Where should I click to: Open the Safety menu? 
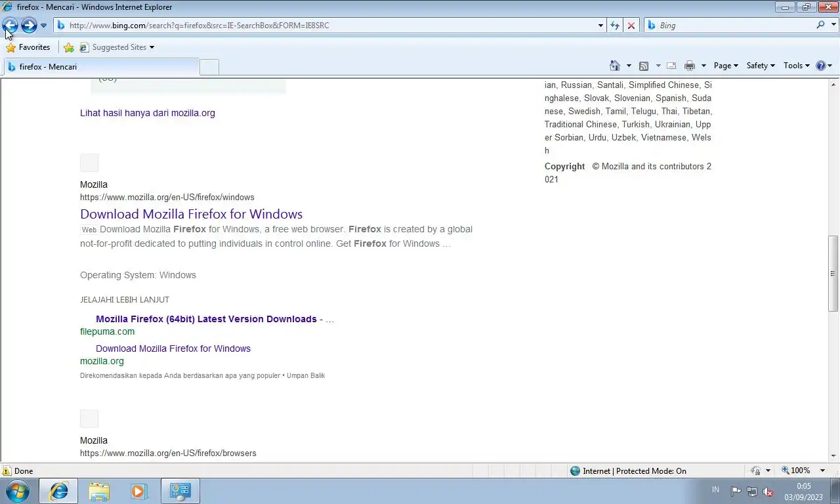pos(761,66)
